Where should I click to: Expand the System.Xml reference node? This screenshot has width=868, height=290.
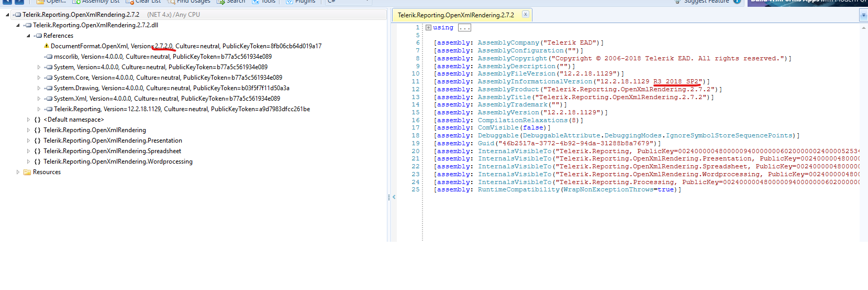[x=39, y=99]
